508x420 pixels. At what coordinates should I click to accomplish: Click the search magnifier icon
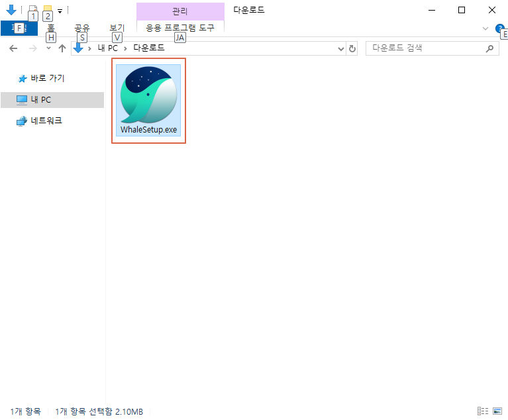[489, 48]
